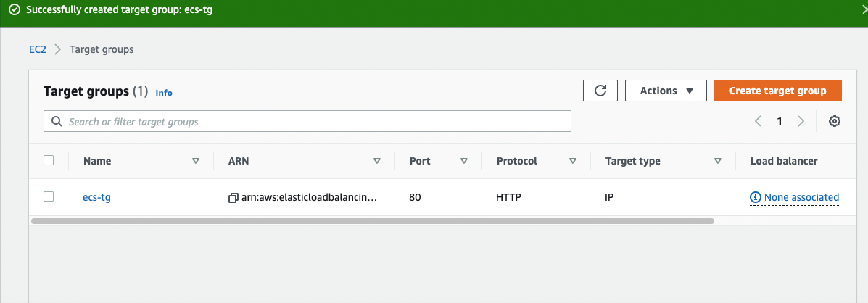Open ecs-tg link in success banner
Image resolution: width=868 pixels, height=303 pixels.
[198, 10]
